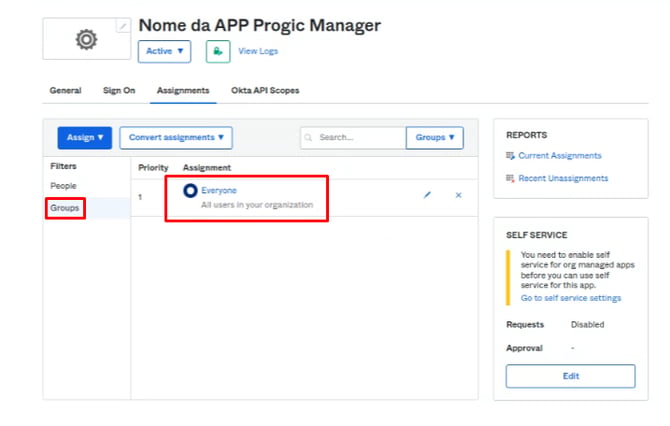
Task: Click the Current Assignments report icon
Action: 510,156
